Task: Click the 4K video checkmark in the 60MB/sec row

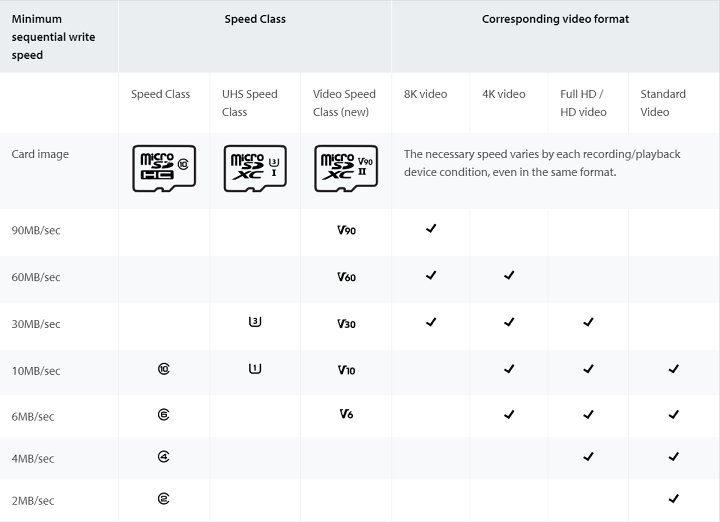Action: 509,275
